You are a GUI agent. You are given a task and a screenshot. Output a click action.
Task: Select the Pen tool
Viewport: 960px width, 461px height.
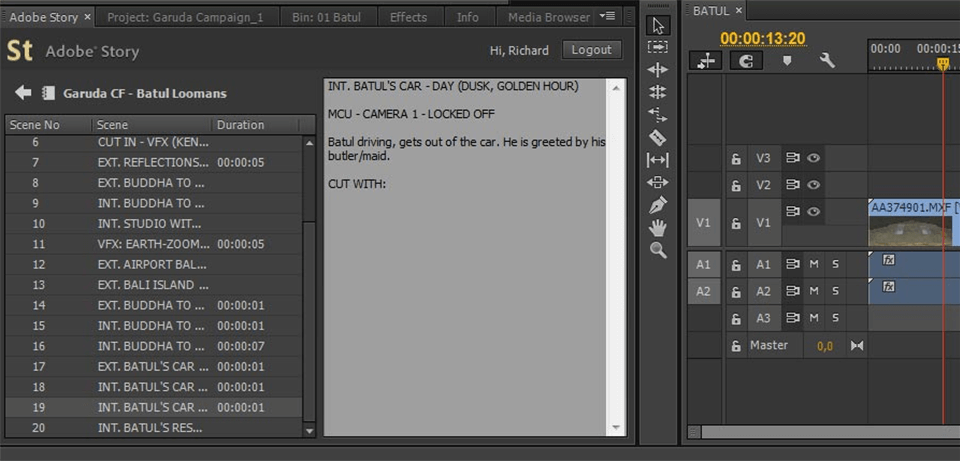658,205
